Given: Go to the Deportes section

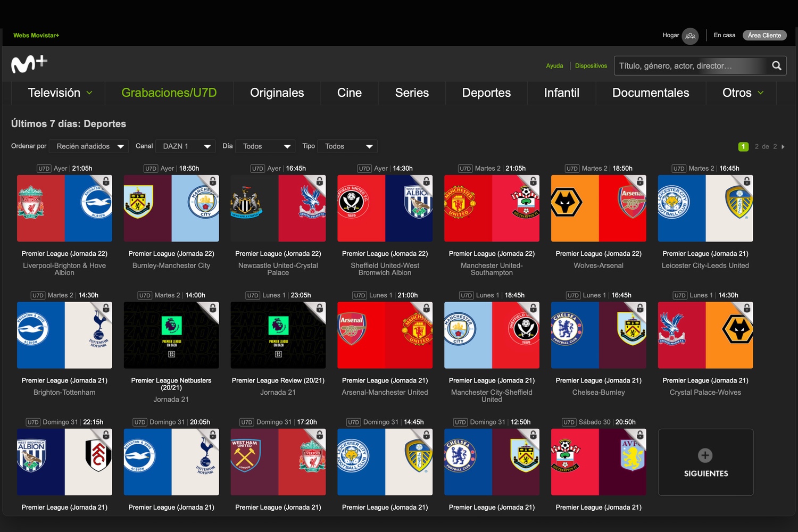Looking at the screenshot, I should coord(486,93).
